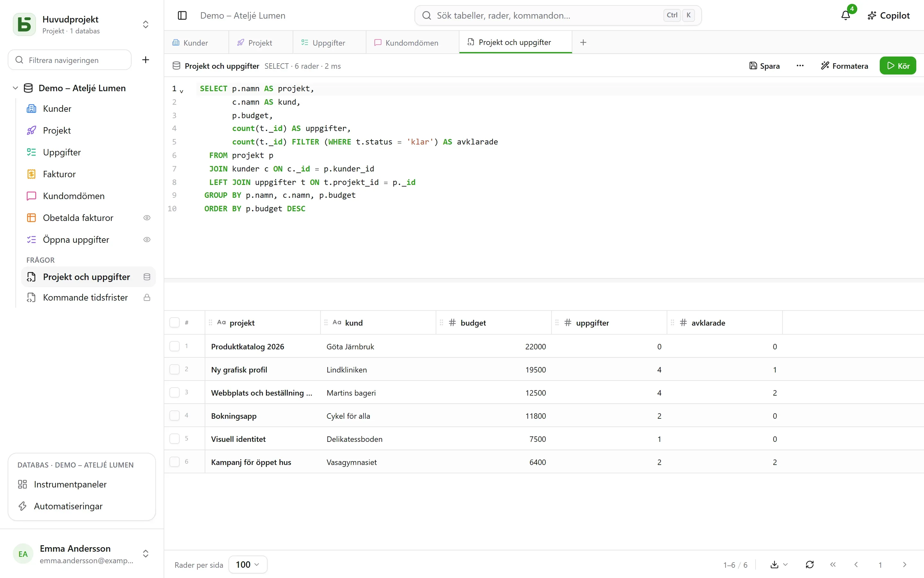Open Projekt table in sidebar
Screen dimensions: 924x578
pos(88,131)
